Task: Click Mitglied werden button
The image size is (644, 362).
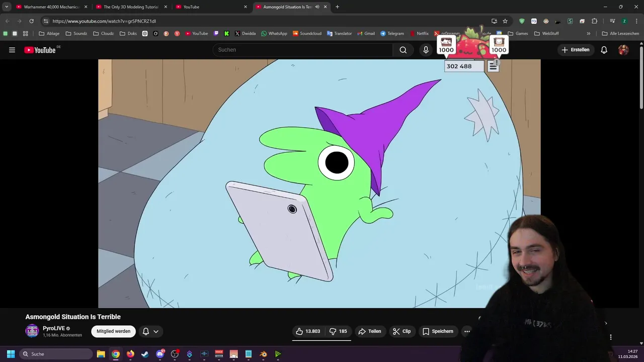Action: coord(114,331)
